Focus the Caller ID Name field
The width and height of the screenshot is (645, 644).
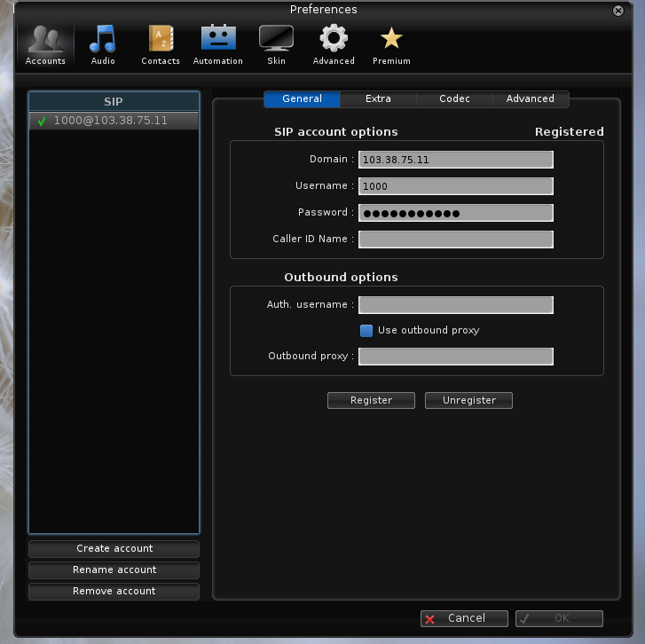(x=456, y=240)
